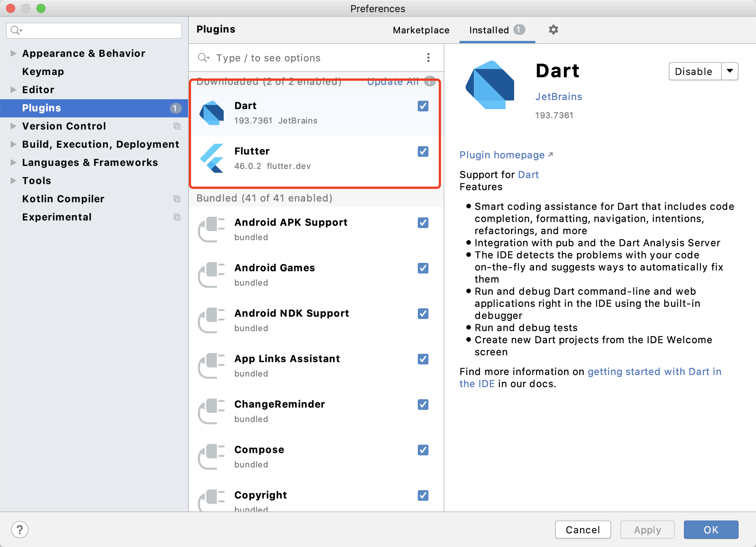Uncheck the Flutter plugin checkbox
This screenshot has height=547, width=756.
pyautogui.click(x=423, y=152)
